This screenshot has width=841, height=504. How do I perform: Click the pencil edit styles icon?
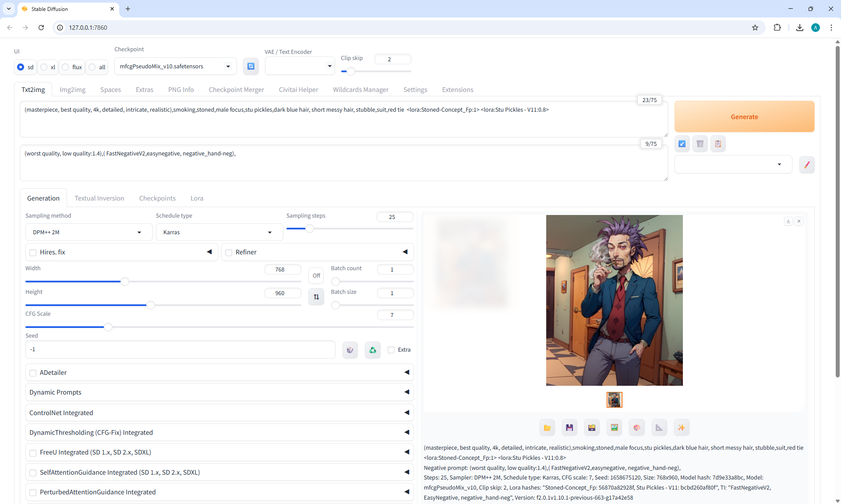(806, 165)
